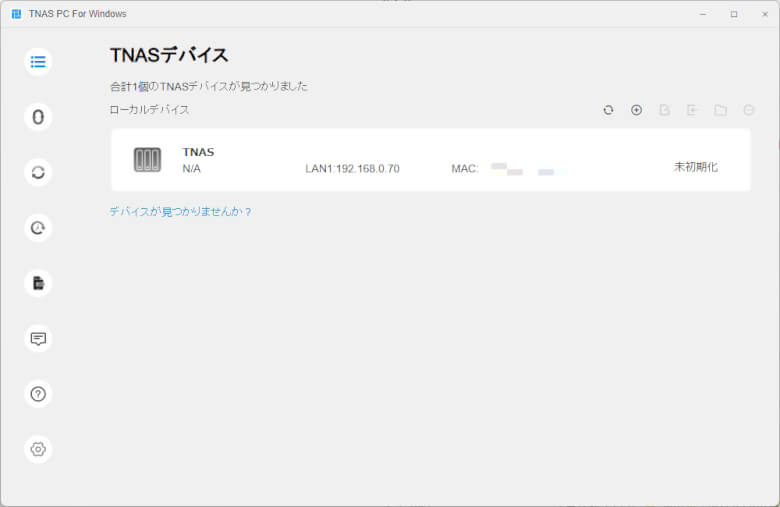Click the LAN1 192.168.0.70 address
Screen dimensions: 780x507
pyautogui.click(x=352, y=169)
